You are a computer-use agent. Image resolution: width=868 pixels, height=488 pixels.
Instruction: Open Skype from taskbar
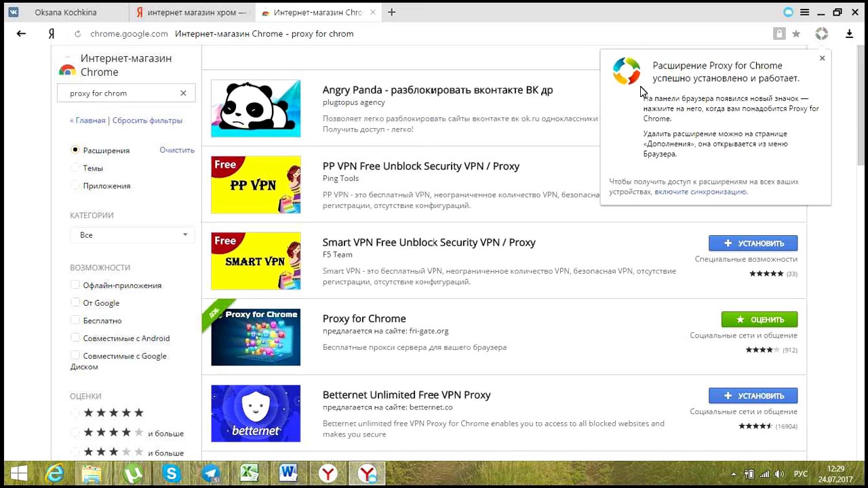tap(172, 473)
